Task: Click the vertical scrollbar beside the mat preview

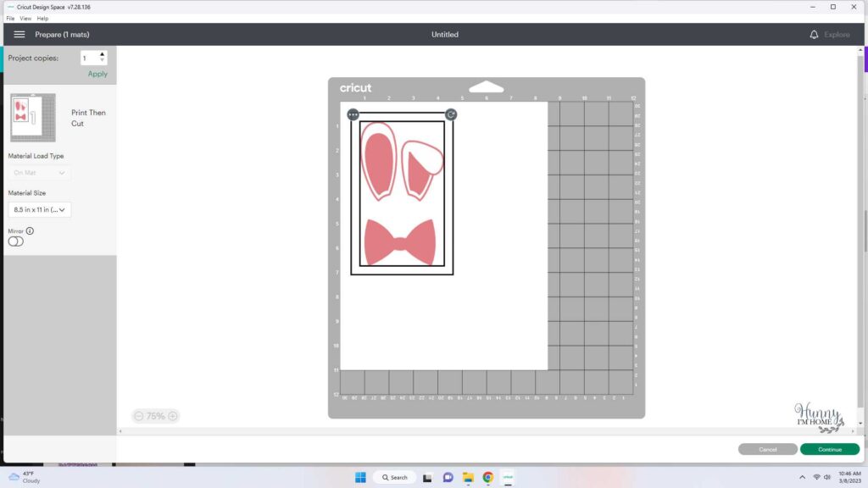Action: tap(860, 236)
